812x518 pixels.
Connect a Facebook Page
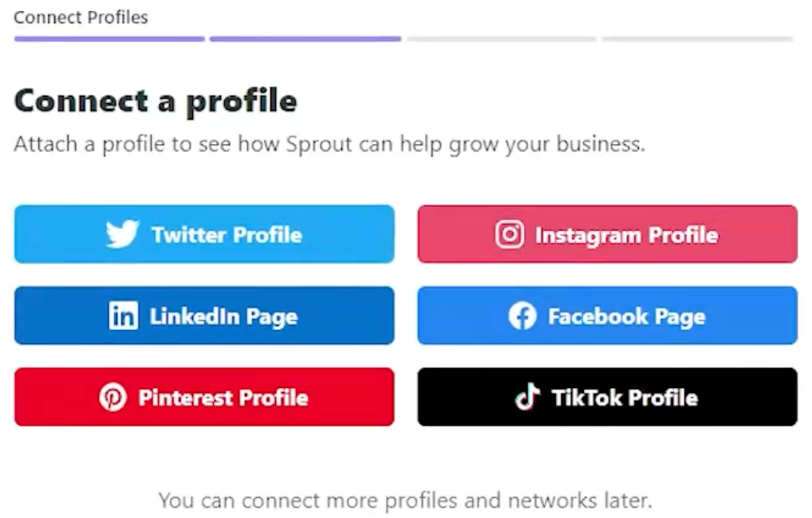[608, 316]
